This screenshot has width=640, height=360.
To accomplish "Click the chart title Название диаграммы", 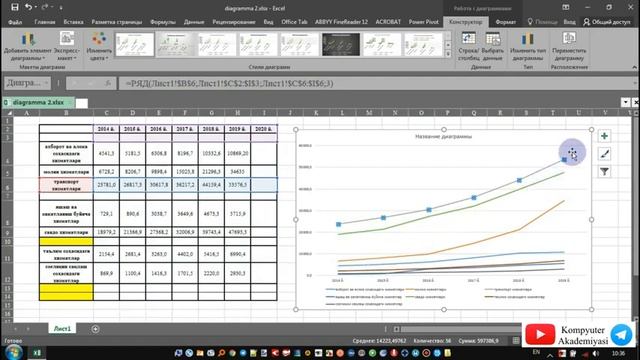I will pos(443,136).
